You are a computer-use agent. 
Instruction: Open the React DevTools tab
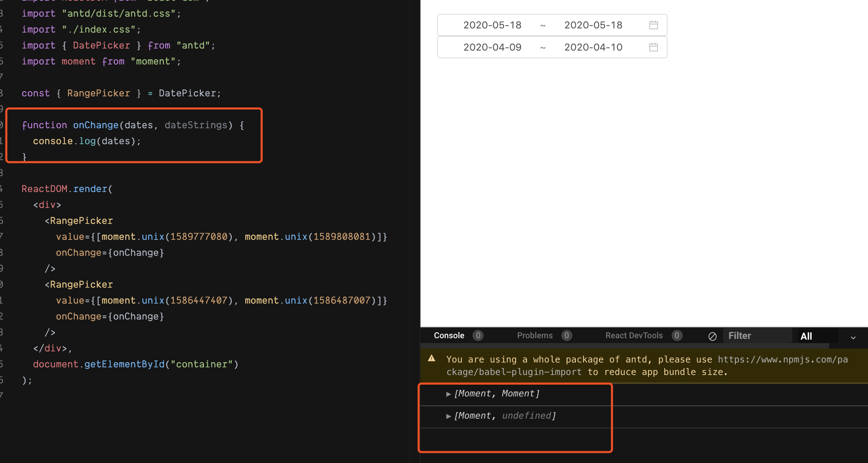(634, 335)
